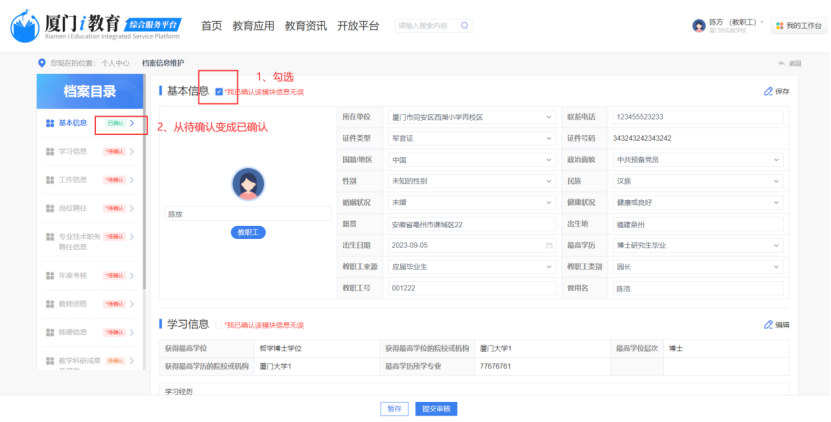
Task: Click the pencil icon next to 编辑
Action: coord(768,325)
